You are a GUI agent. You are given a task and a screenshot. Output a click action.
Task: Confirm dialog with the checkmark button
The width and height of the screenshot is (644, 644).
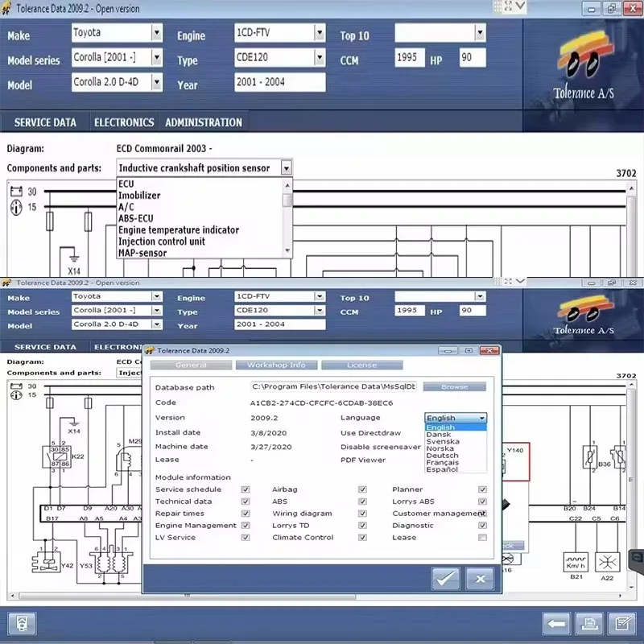(446, 578)
